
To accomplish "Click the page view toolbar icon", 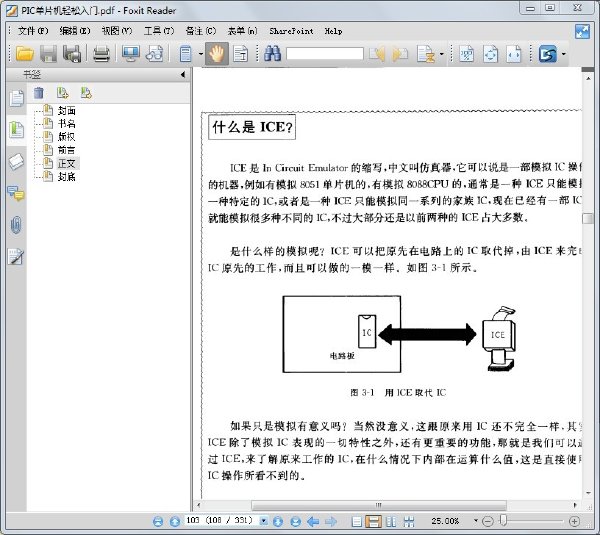I will click(x=186, y=54).
